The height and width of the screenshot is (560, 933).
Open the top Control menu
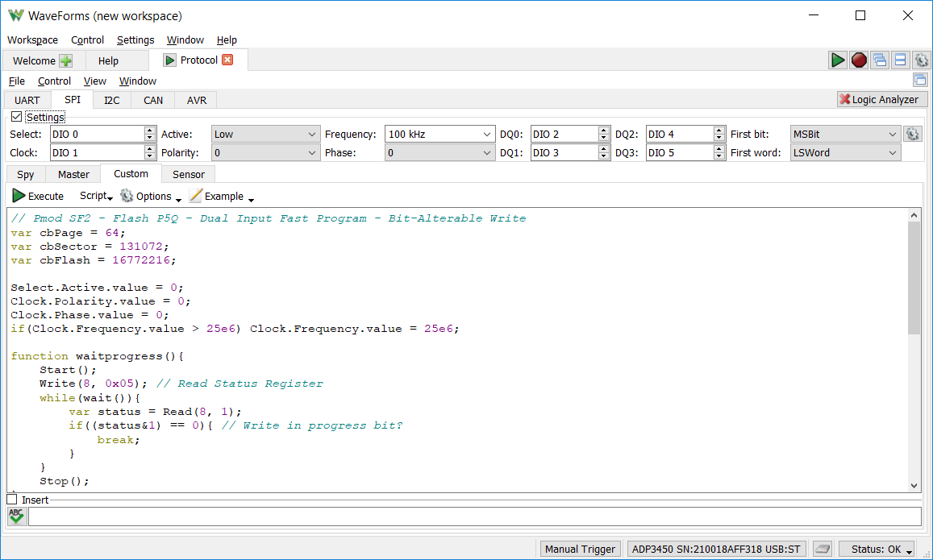(87, 39)
